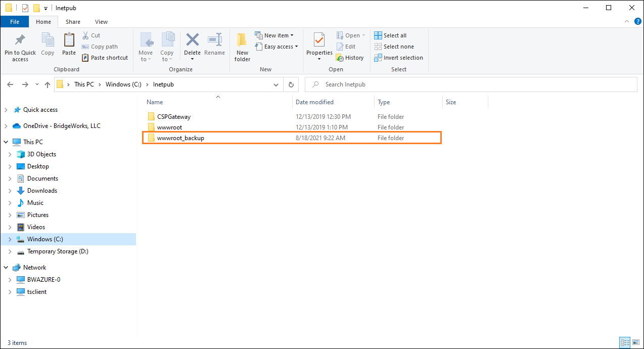Open Downloads in navigation pane
Screen dimensions: 644x349
tap(42, 191)
